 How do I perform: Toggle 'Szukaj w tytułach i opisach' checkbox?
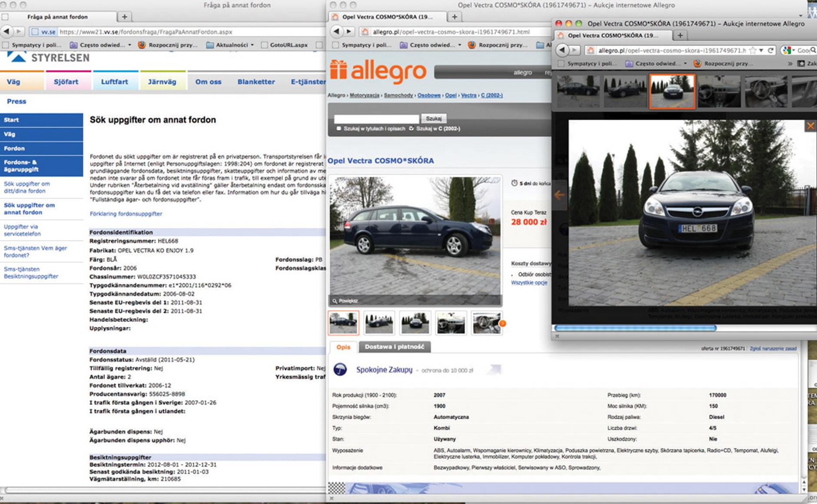tap(339, 129)
